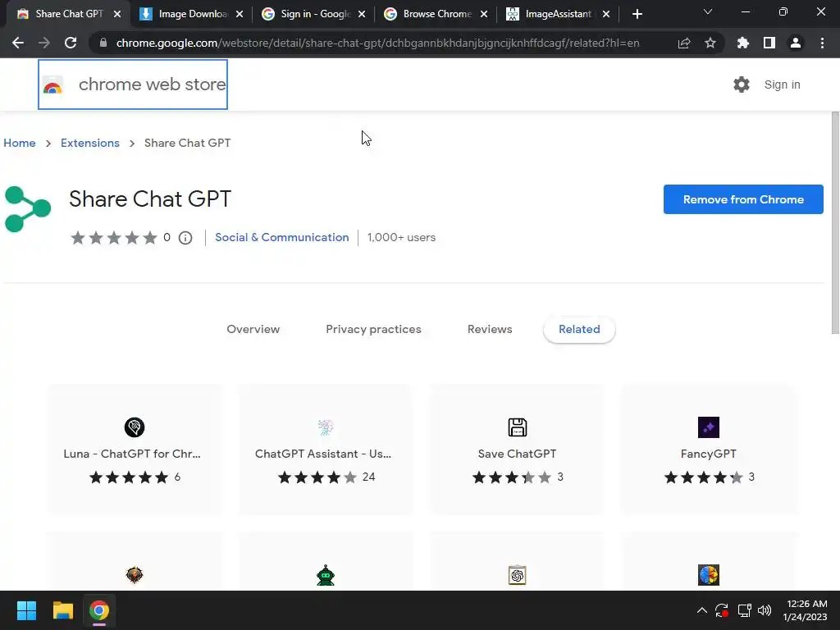Go to Extensions breadcrumb link
The image size is (840, 630).
click(x=90, y=143)
